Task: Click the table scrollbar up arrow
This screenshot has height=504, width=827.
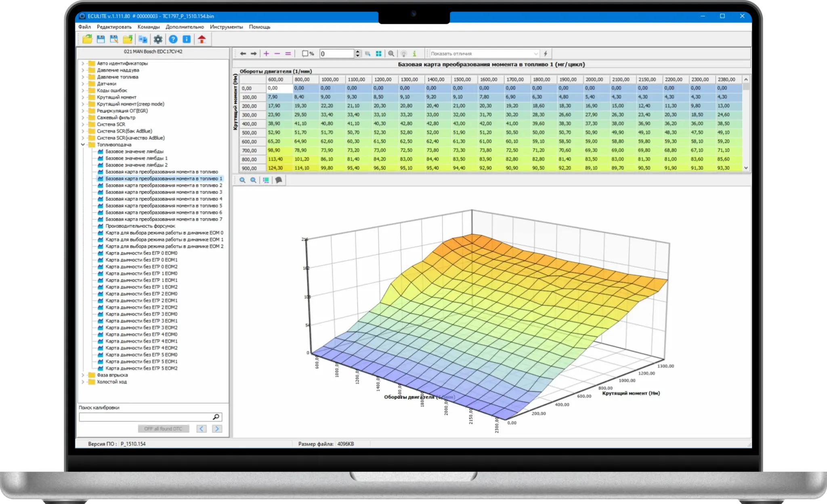Action: (x=746, y=80)
